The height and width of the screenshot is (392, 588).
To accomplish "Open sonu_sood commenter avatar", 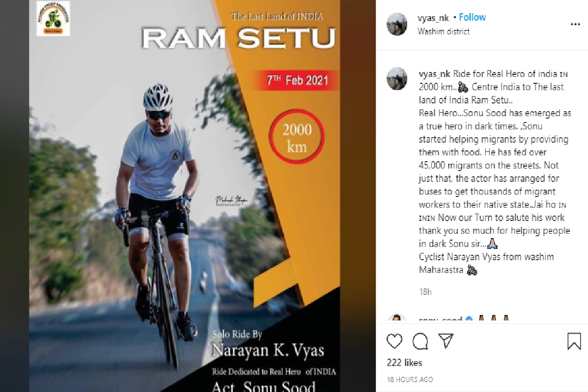I will click(397, 318).
